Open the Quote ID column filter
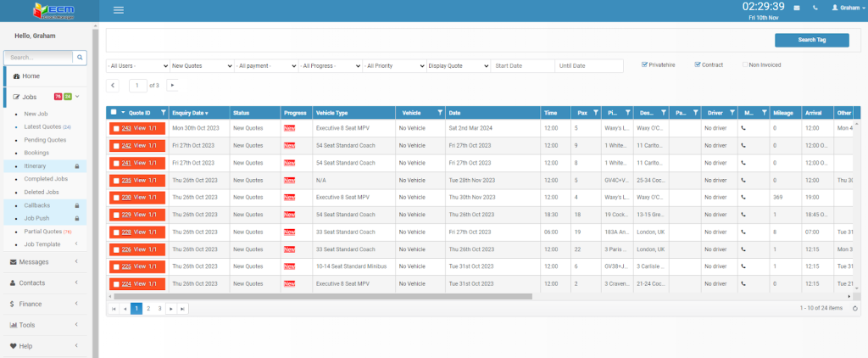868x358 pixels. tap(163, 112)
